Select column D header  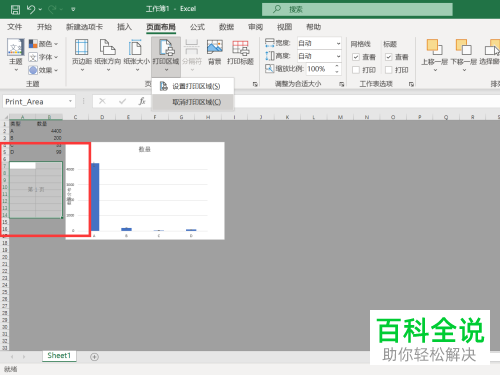click(102, 117)
